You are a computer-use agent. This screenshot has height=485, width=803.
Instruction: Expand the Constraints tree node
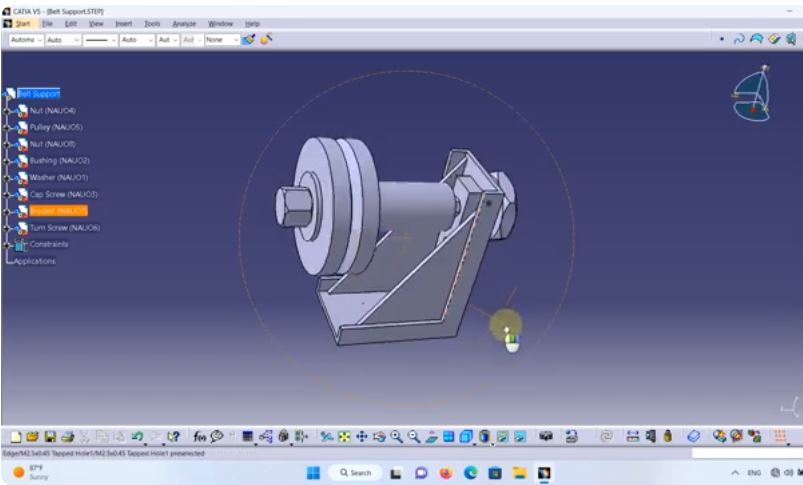coord(7,245)
